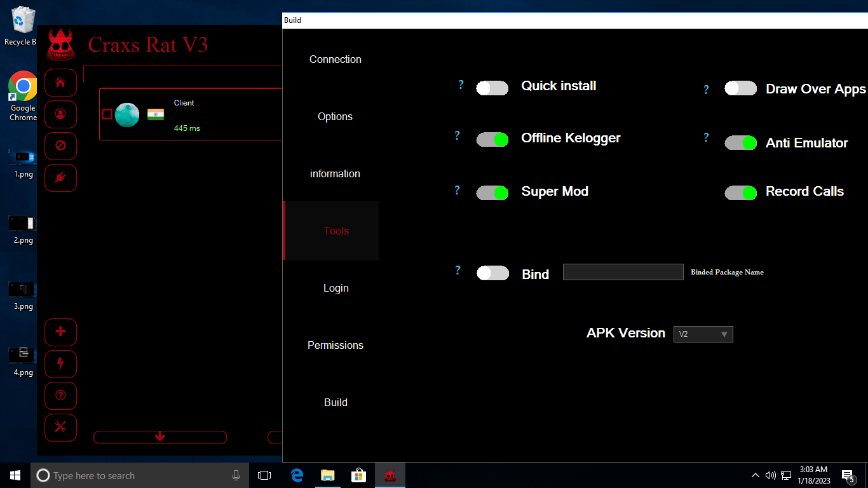Click the Binded Package Name input field

[x=623, y=272]
